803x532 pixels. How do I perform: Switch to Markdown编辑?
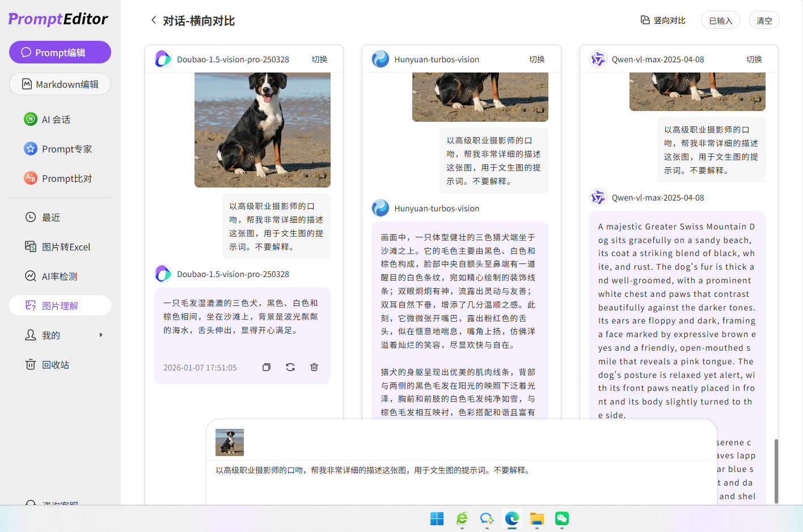(x=60, y=84)
